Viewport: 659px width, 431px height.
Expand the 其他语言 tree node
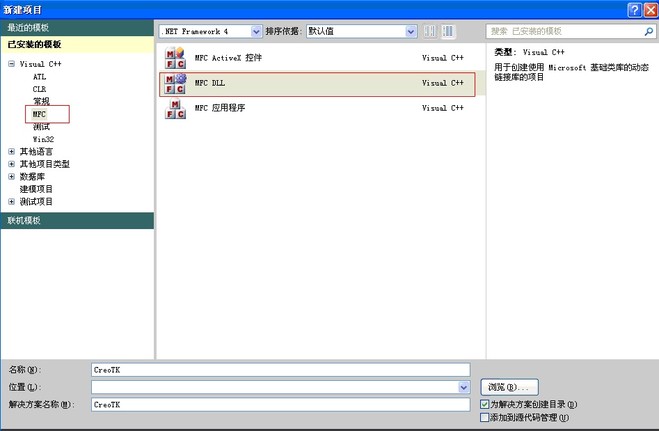12,152
